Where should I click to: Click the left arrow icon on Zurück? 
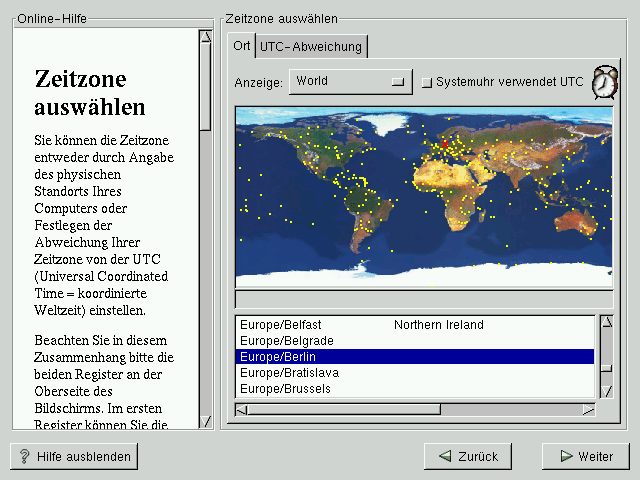point(443,456)
